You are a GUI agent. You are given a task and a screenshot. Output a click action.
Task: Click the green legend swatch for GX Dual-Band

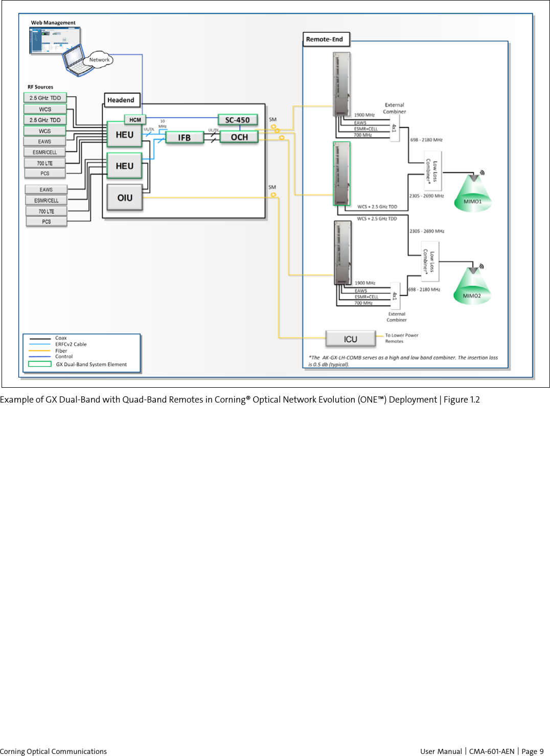(x=40, y=364)
